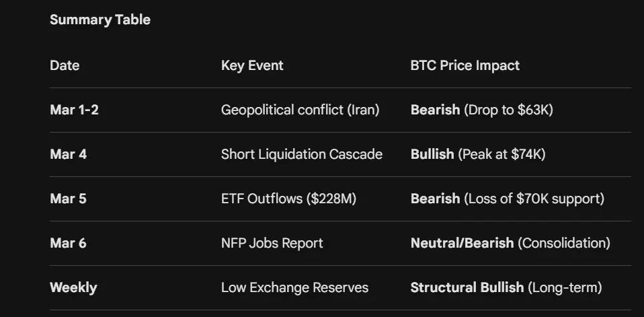The width and height of the screenshot is (644, 317).
Task: Click the bold Bullish label in Mar 4 row
Action: click(x=432, y=154)
